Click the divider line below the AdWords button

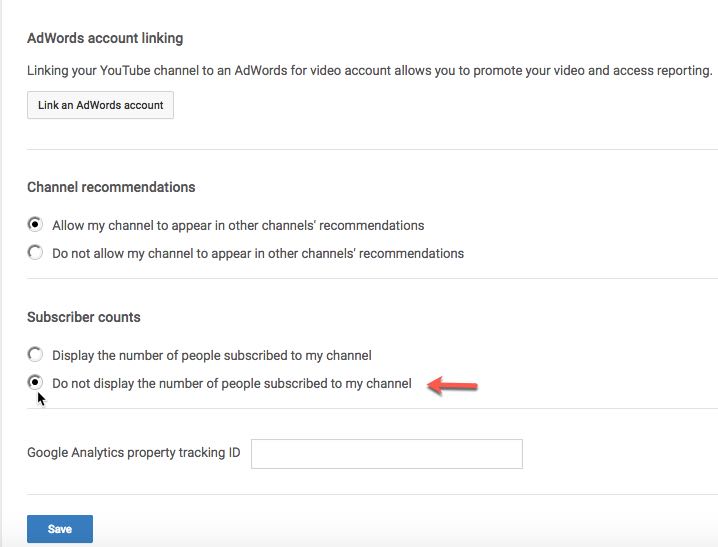[x=372, y=150]
